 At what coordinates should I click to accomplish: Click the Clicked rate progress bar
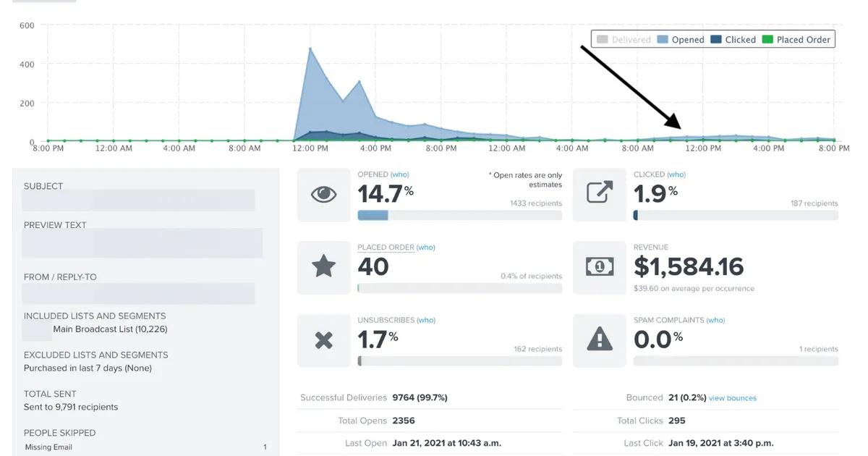736,215
